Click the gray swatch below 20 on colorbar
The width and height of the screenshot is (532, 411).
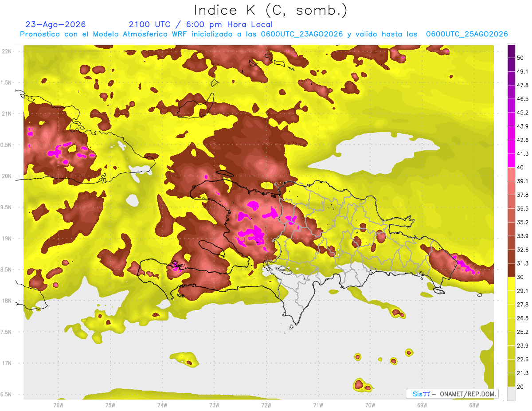pos(512,394)
